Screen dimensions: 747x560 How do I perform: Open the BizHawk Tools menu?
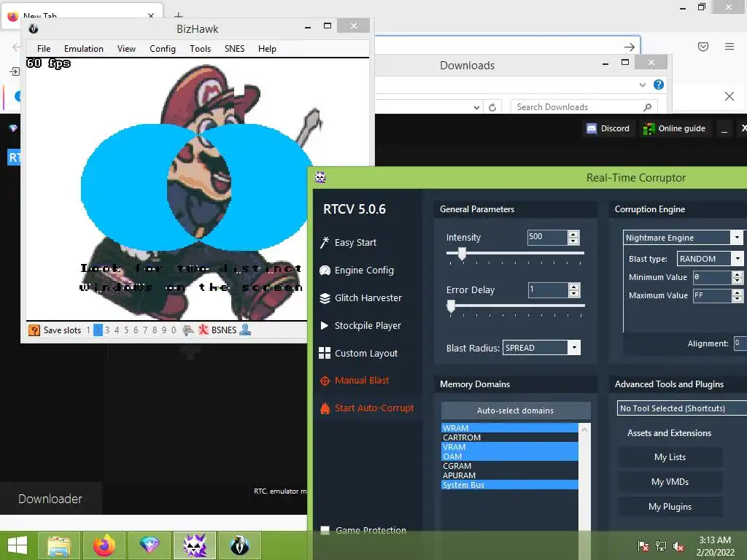pos(200,49)
